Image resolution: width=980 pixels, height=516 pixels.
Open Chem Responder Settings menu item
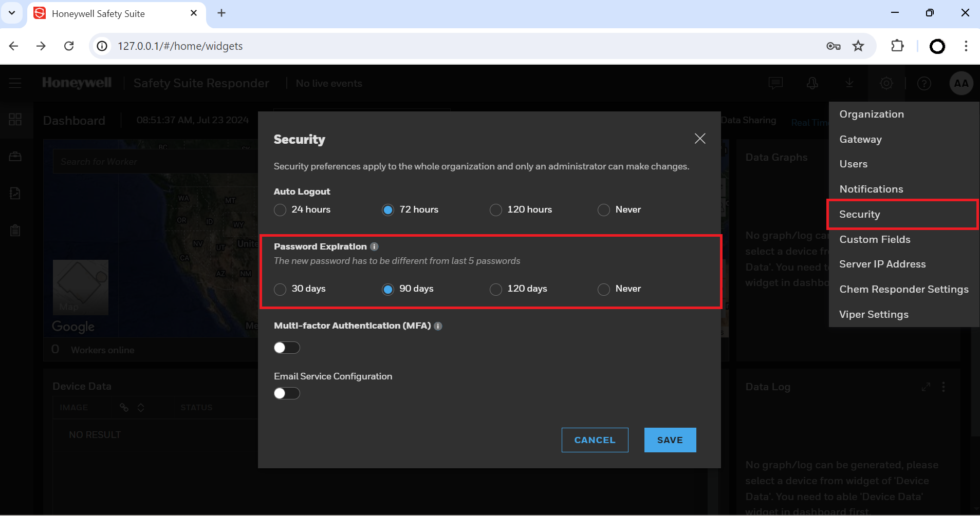pyautogui.click(x=904, y=289)
